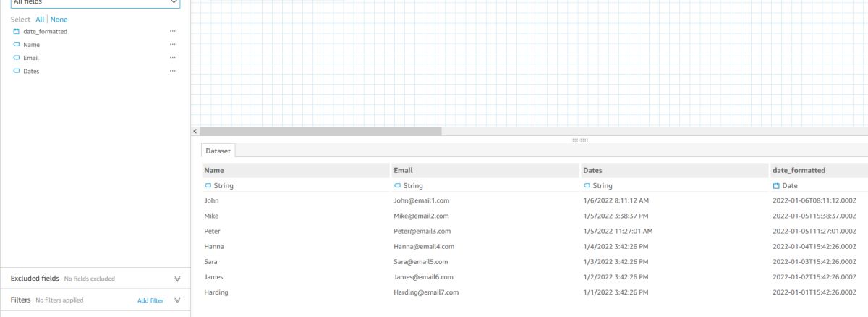Open options menu for date_formatted field
This screenshot has height=317, width=868.
172,32
